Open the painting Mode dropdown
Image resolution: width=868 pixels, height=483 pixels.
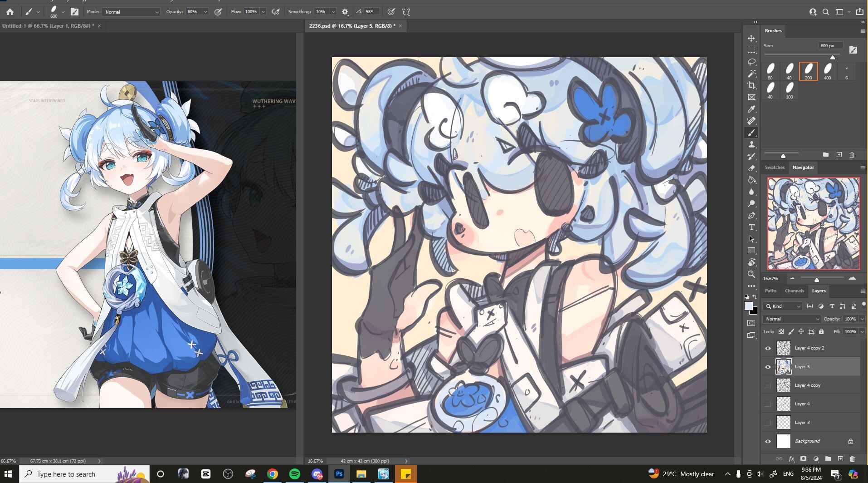(131, 12)
